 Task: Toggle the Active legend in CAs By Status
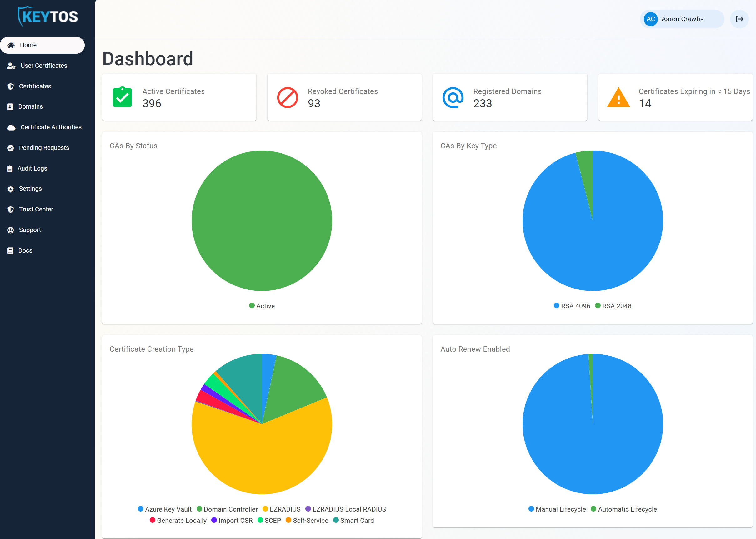(262, 306)
